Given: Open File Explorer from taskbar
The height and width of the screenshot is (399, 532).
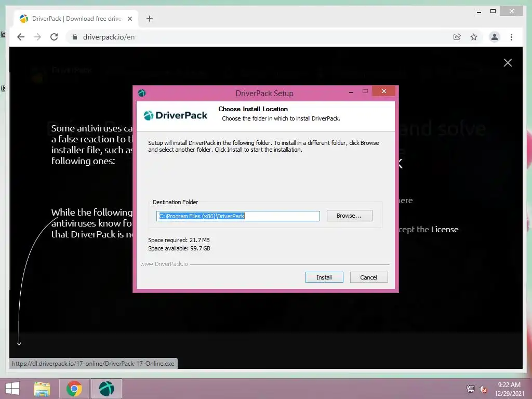Looking at the screenshot, I should (42, 389).
